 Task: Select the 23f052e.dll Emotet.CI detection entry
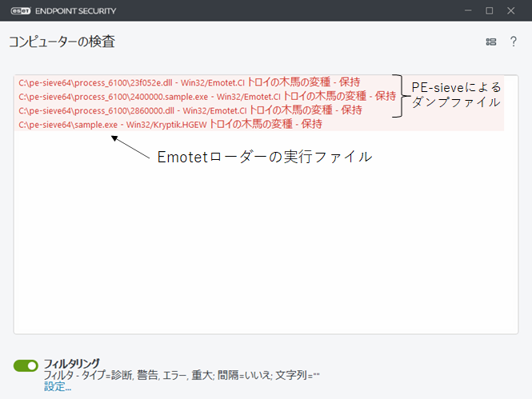189,82
